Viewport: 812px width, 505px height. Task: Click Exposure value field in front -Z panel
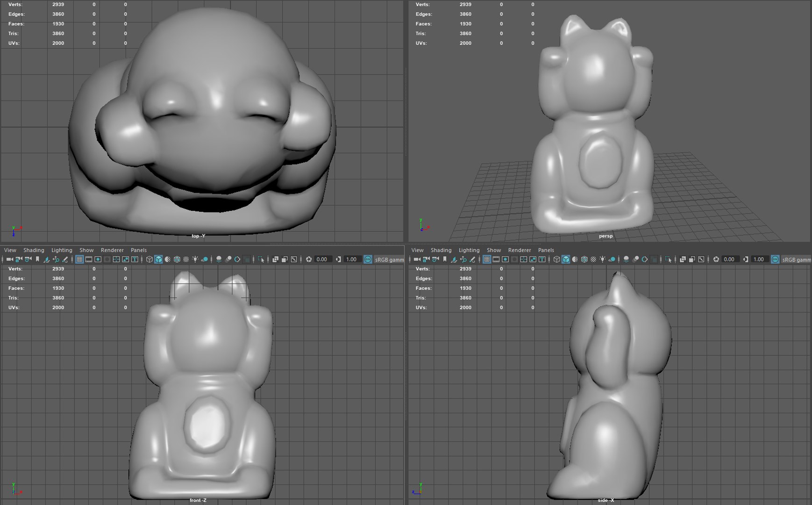point(323,260)
